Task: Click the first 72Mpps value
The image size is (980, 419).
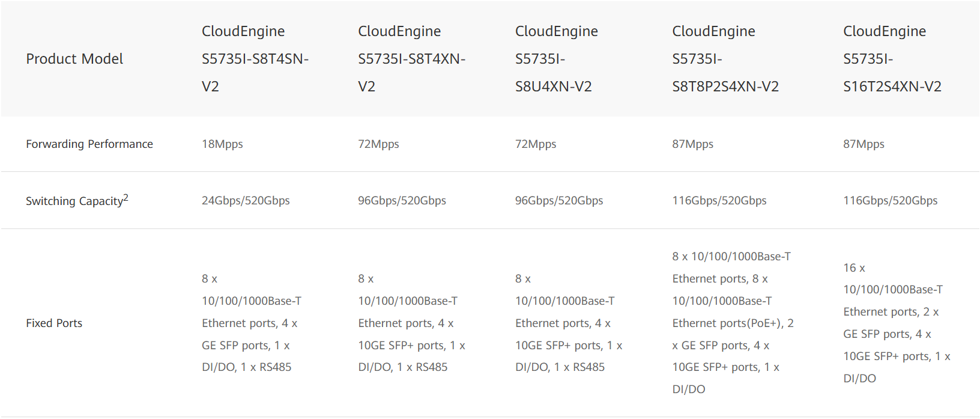Action: coord(378,144)
